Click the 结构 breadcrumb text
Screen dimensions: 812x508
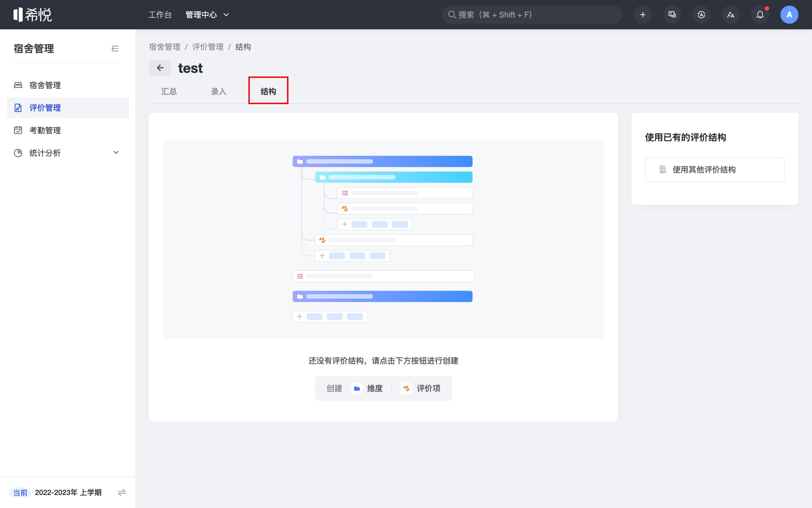coord(243,47)
